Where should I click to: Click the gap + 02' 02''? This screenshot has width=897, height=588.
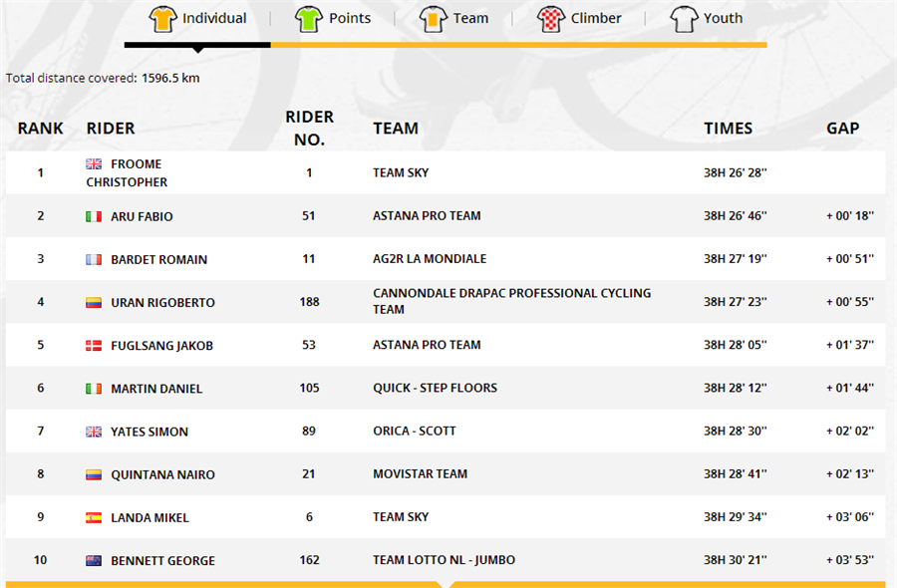point(850,431)
